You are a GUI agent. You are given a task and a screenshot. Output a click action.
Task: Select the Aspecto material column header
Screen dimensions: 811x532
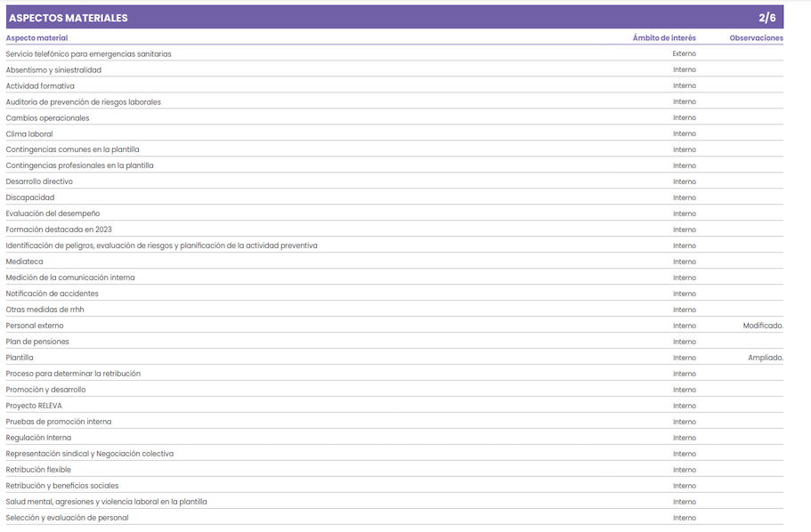(36, 37)
